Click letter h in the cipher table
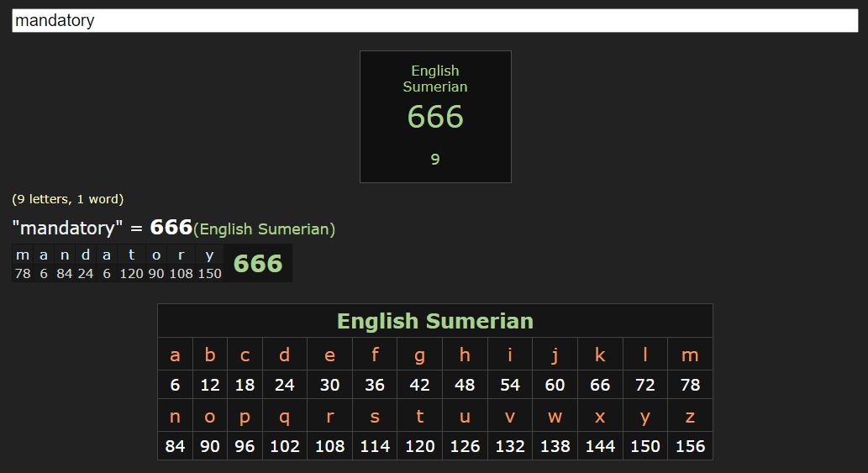The image size is (868, 473). pos(465,354)
